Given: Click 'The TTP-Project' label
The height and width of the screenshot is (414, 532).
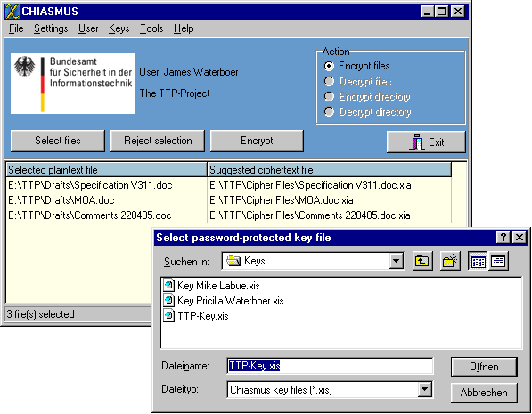Looking at the screenshot, I should tap(175, 93).
